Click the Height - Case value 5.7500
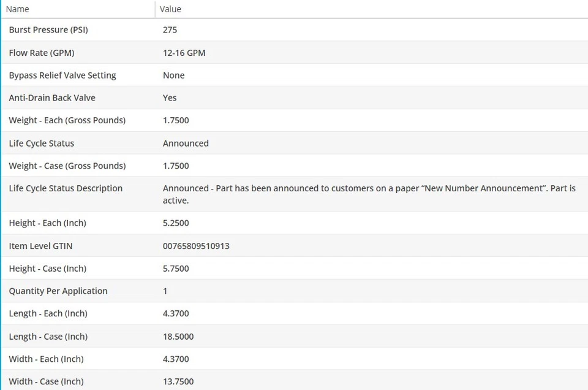 click(176, 269)
